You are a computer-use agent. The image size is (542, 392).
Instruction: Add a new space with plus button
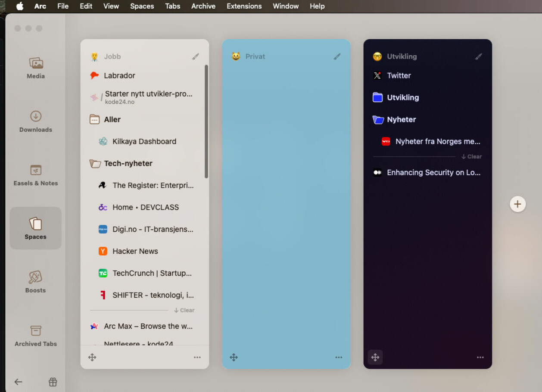518,204
